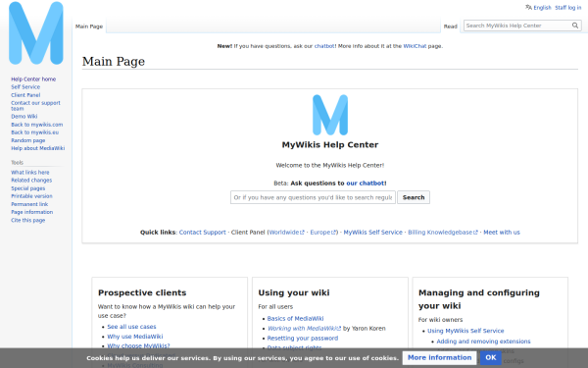Open Why use MediaWiki link

pos(135,337)
